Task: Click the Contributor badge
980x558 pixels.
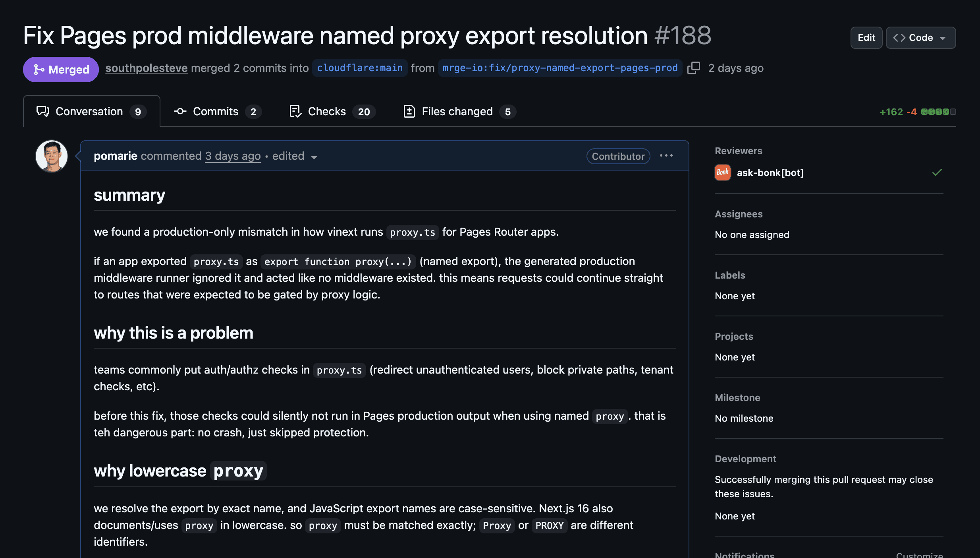Action: 618,156
